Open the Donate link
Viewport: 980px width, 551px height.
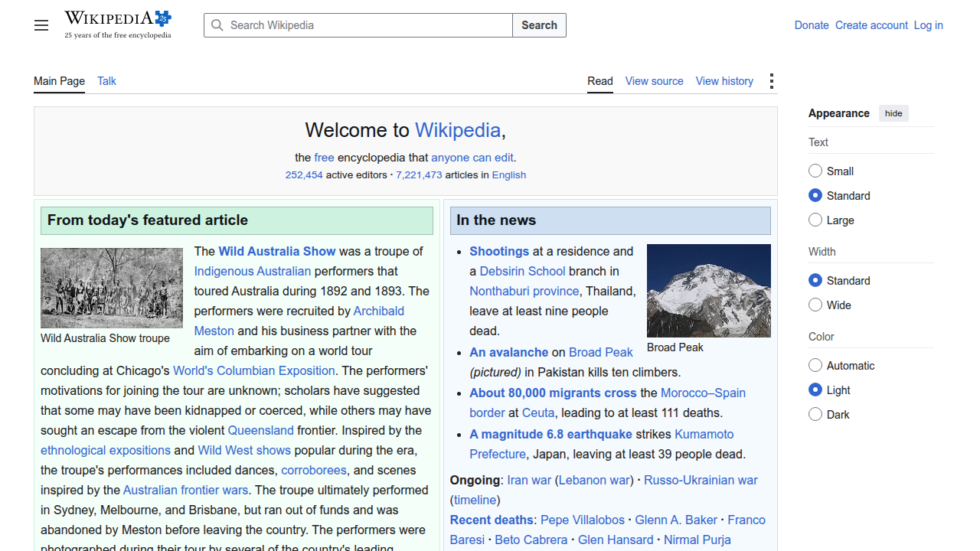(x=812, y=25)
